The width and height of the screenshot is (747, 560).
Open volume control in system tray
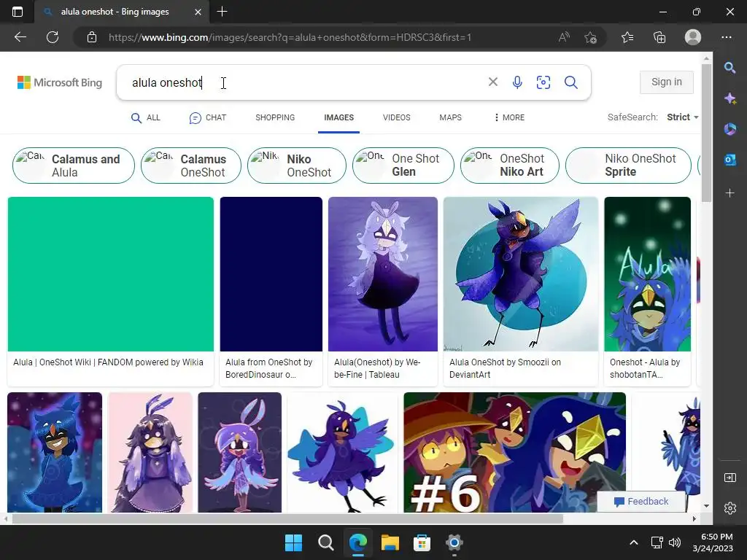[x=675, y=542]
